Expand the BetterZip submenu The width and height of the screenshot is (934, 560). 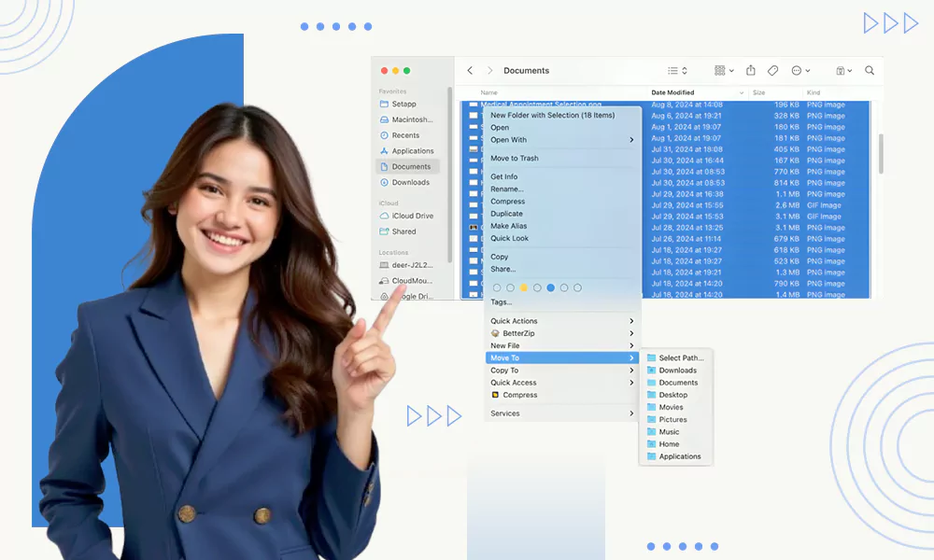(561, 333)
